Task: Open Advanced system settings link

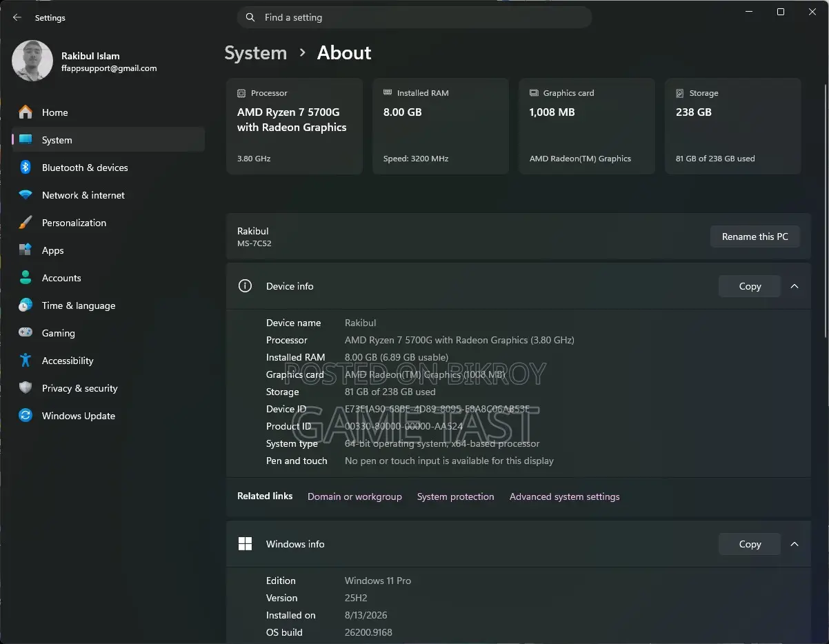Action: (x=565, y=496)
